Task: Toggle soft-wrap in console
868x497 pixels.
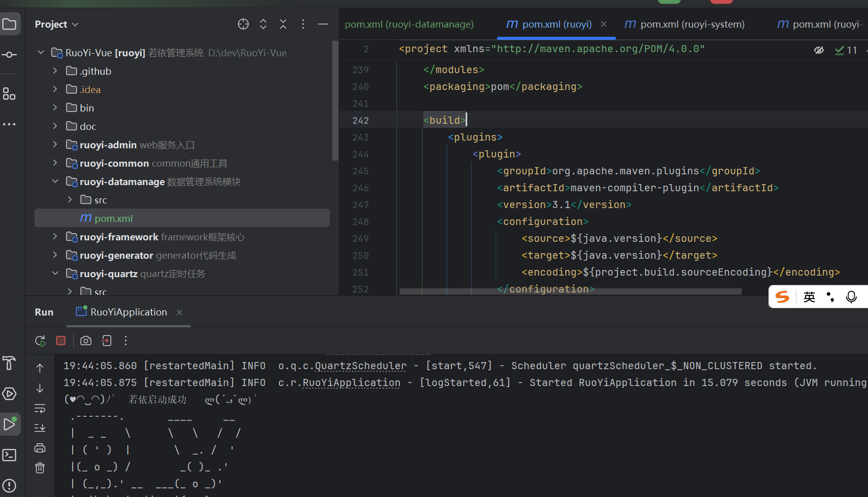Action: 40,408
